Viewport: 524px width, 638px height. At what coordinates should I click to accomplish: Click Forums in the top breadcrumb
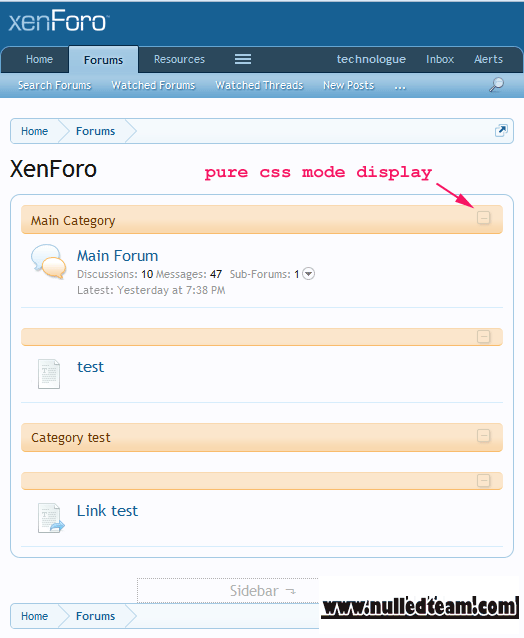[x=96, y=131]
